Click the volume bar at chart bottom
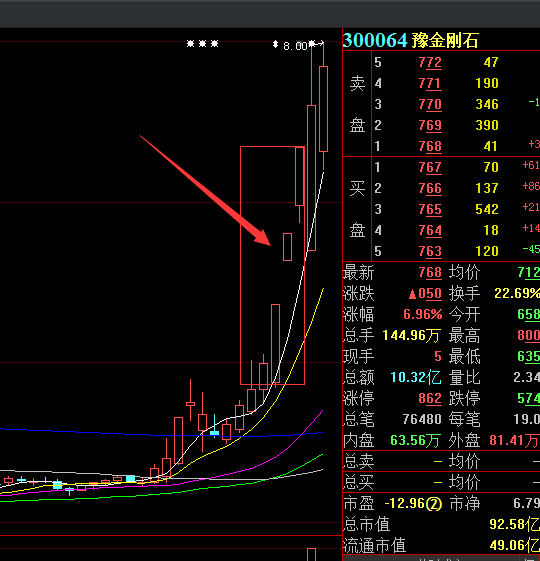540x561 pixels. (312, 554)
